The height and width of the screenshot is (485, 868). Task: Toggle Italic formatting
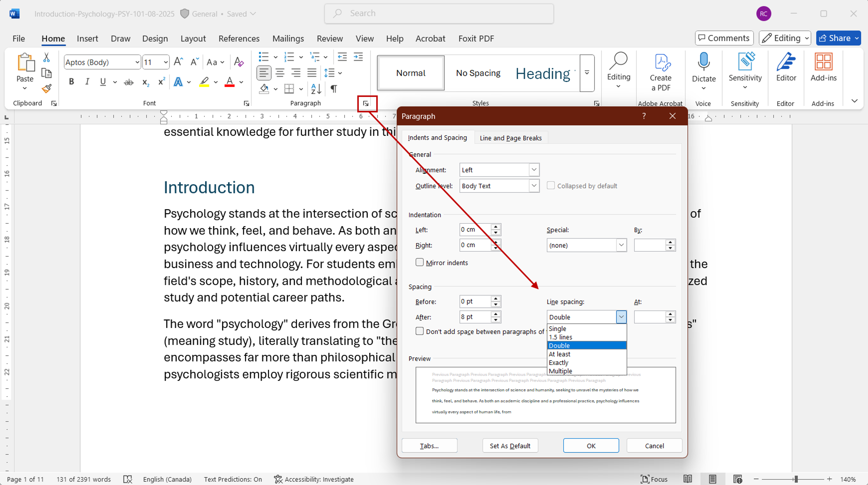pos(87,82)
